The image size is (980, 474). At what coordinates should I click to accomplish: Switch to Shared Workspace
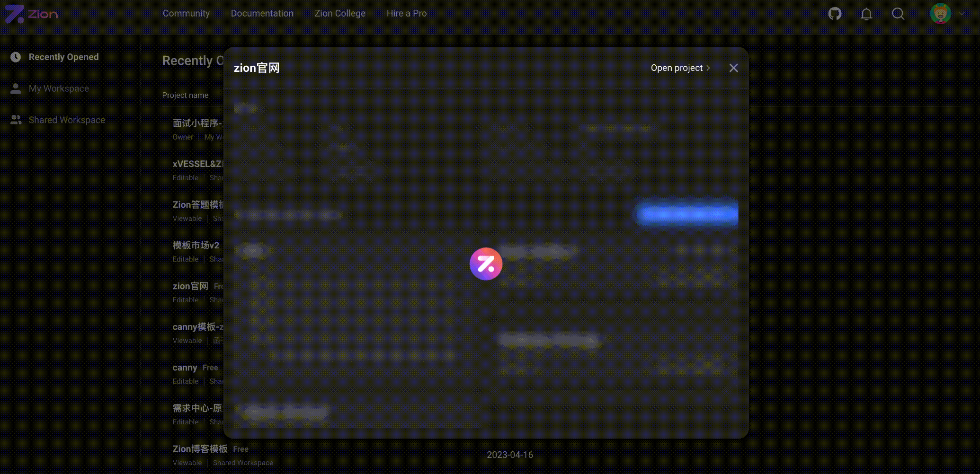[67, 120]
